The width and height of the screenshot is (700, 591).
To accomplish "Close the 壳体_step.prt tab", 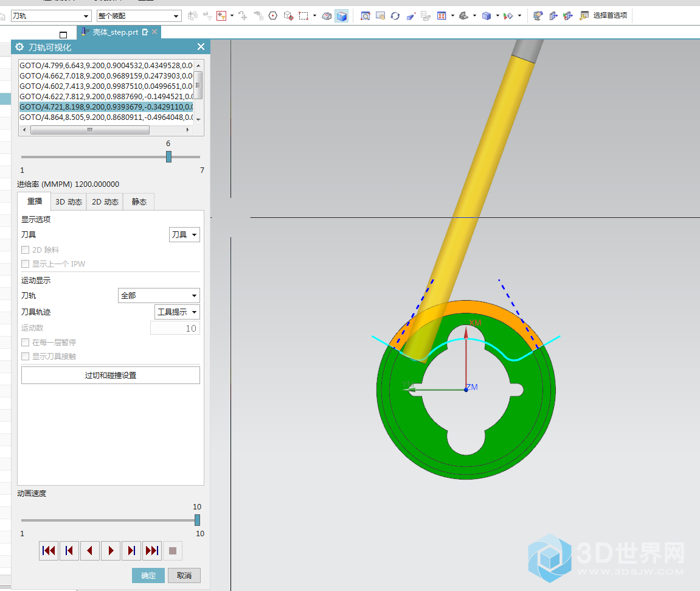I will (154, 32).
